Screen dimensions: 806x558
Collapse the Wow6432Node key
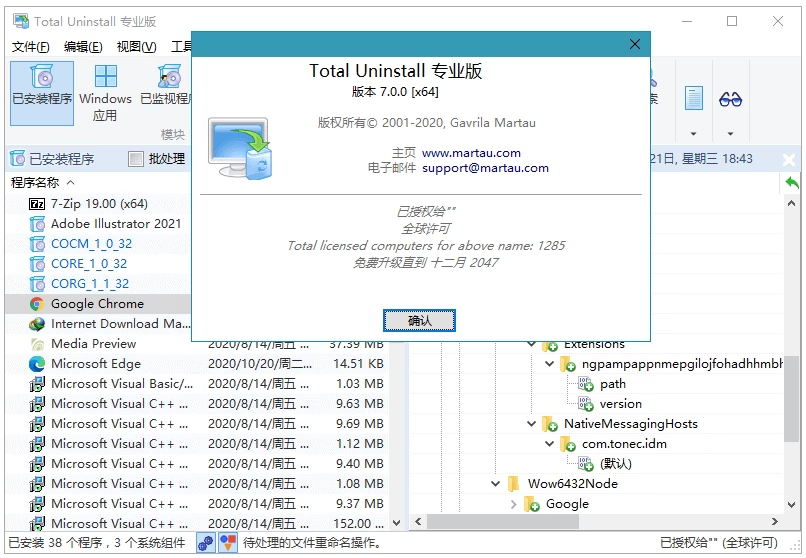496,484
